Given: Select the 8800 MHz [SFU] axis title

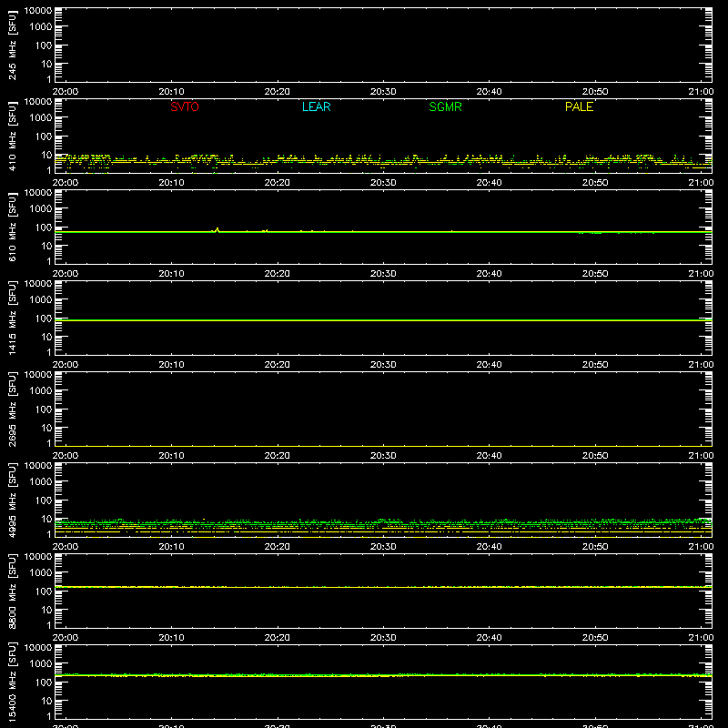Looking at the screenshot, I should point(12,591).
